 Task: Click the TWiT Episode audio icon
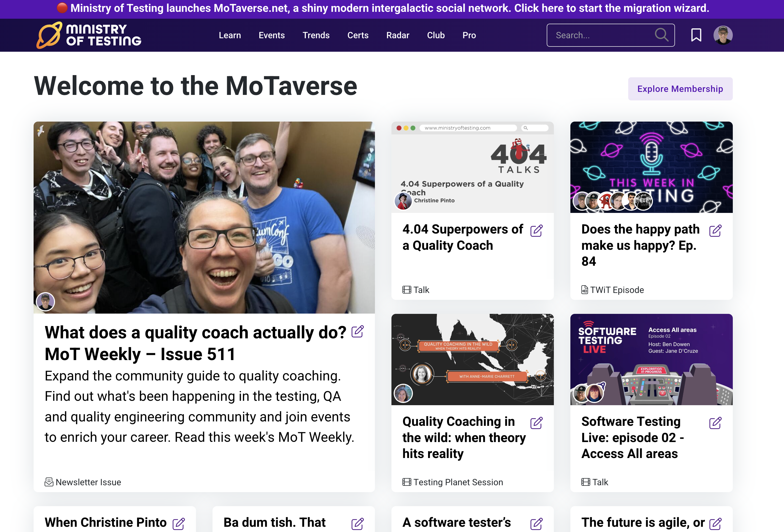[x=584, y=290]
